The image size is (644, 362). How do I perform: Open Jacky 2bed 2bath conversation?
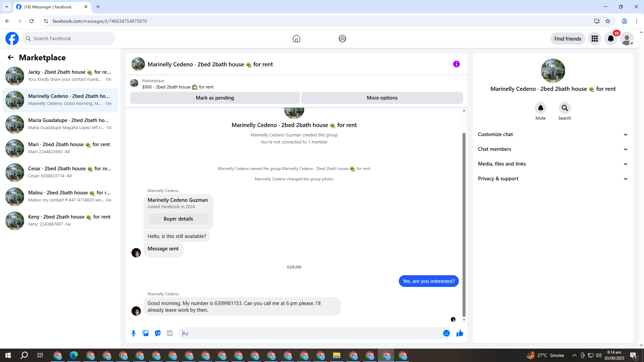pyautogui.click(x=60, y=76)
